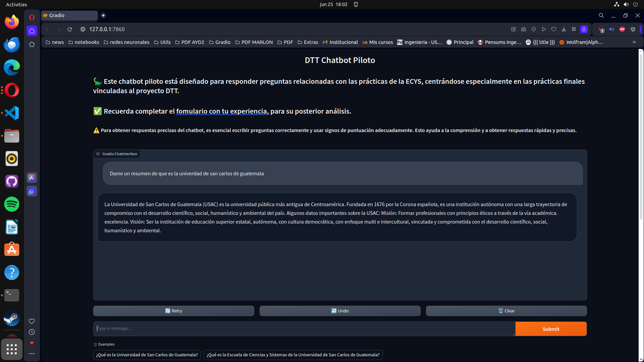Select the Gradio browser tab

click(x=69, y=15)
